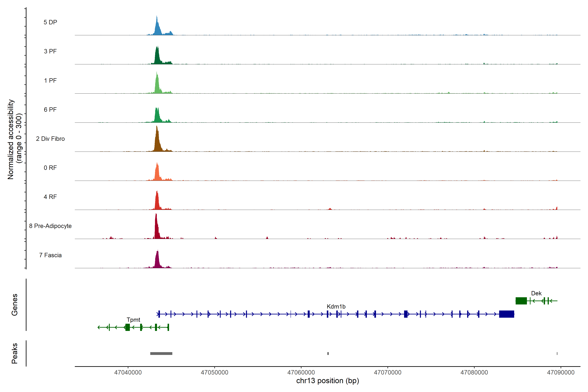The width and height of the screenshot is (588, 392).
Task: Click the wide gray peak bar
Action: pyautogui.click(x=161, y=353)
